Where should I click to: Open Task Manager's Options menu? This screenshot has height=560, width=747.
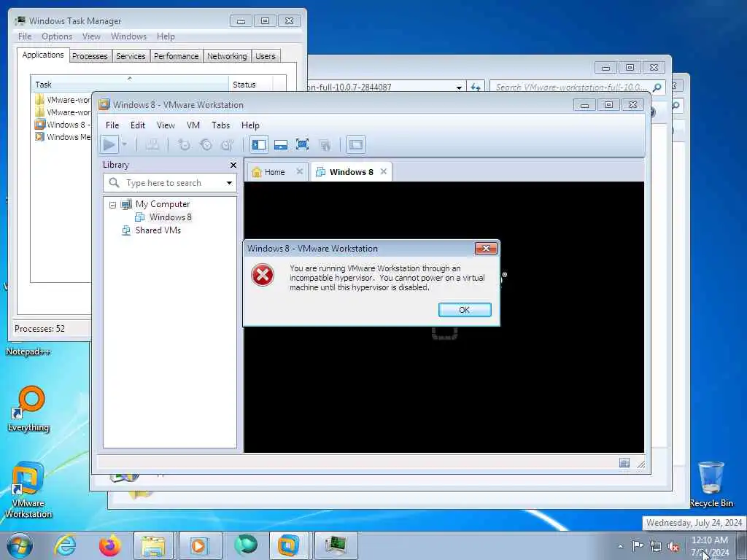(57, 36)
